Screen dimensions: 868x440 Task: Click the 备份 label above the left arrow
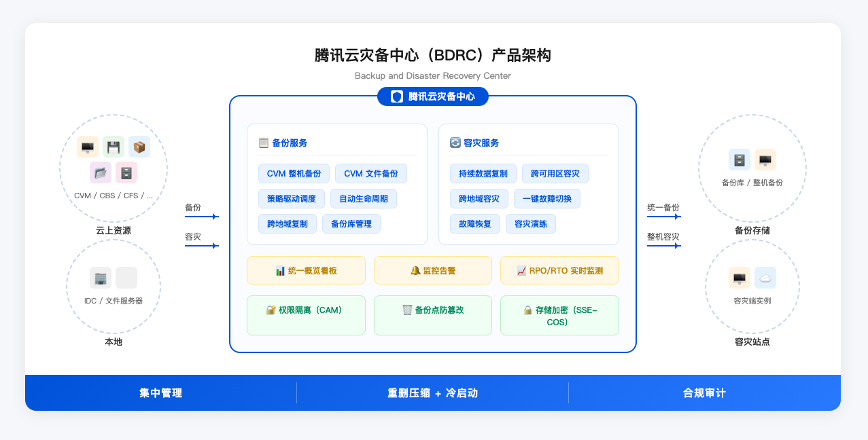pos(193,207)
